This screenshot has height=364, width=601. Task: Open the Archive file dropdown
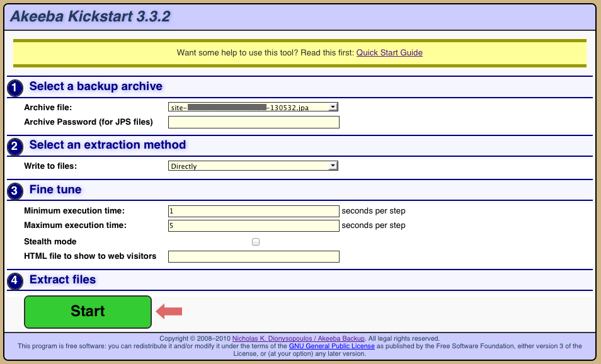coord(253,107)
